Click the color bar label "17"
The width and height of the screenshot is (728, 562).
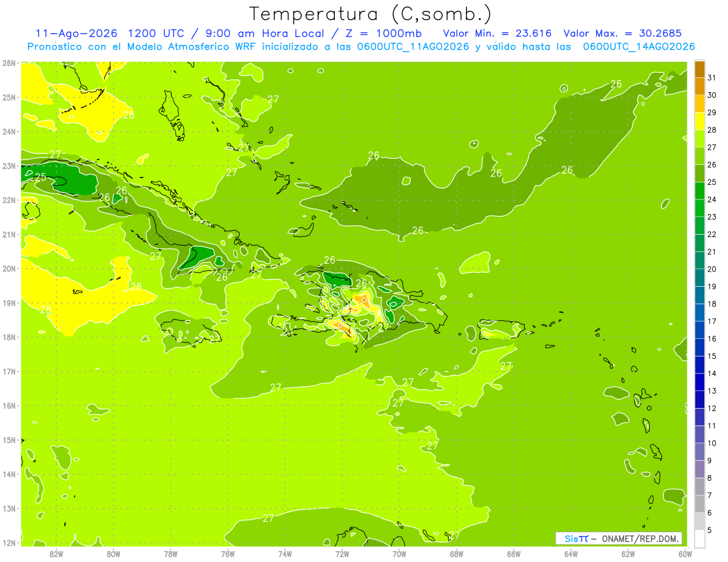point(712,321)
